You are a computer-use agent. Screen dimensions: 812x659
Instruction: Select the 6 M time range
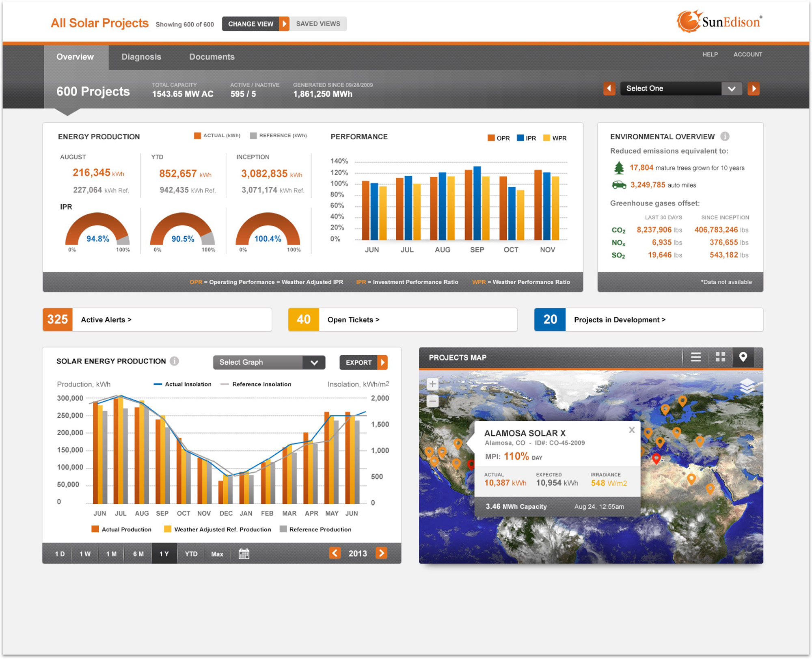[x=138, y=554]
